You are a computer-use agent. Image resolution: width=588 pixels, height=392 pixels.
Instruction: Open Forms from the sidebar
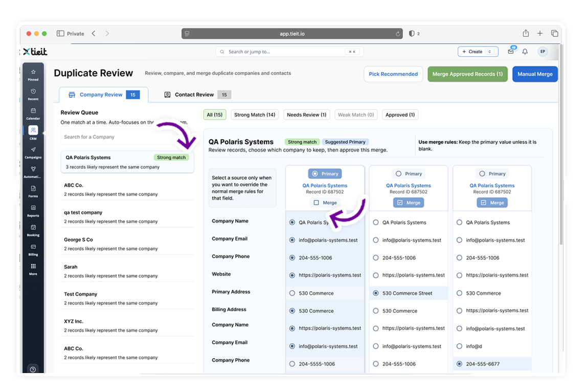click(33, 191)
